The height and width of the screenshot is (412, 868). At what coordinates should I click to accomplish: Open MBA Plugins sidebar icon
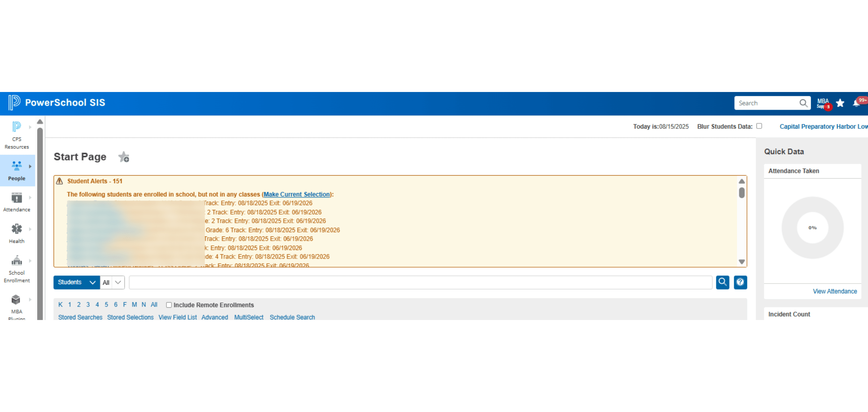[16, 300]
